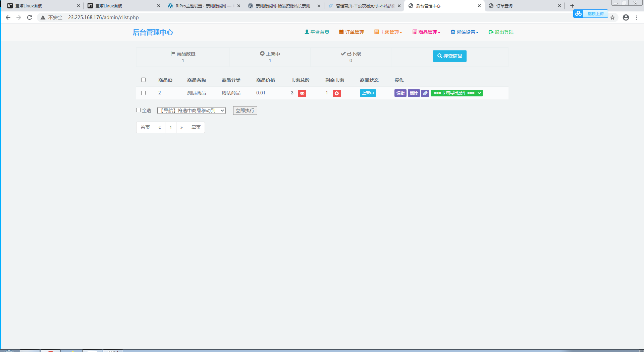Click the address bar URL 23.225.168.176/admin/clist.php

[103, 17]
